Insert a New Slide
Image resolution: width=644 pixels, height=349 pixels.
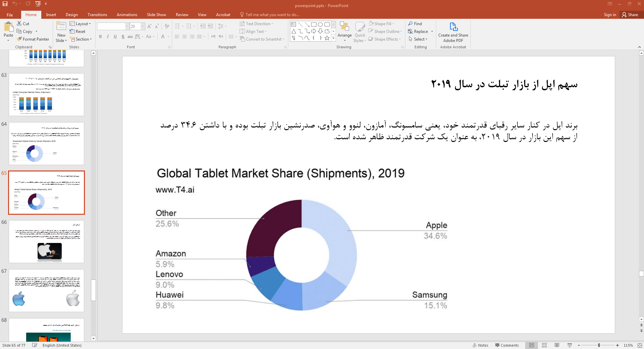(61, 32)
